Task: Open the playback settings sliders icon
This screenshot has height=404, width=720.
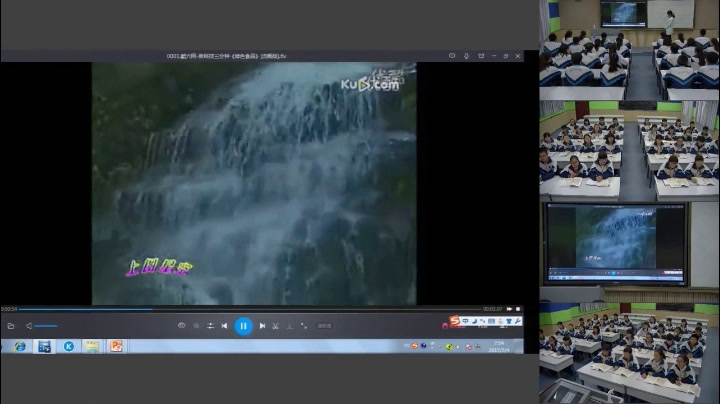Action: pyautogui.click(x=210, y=326)
